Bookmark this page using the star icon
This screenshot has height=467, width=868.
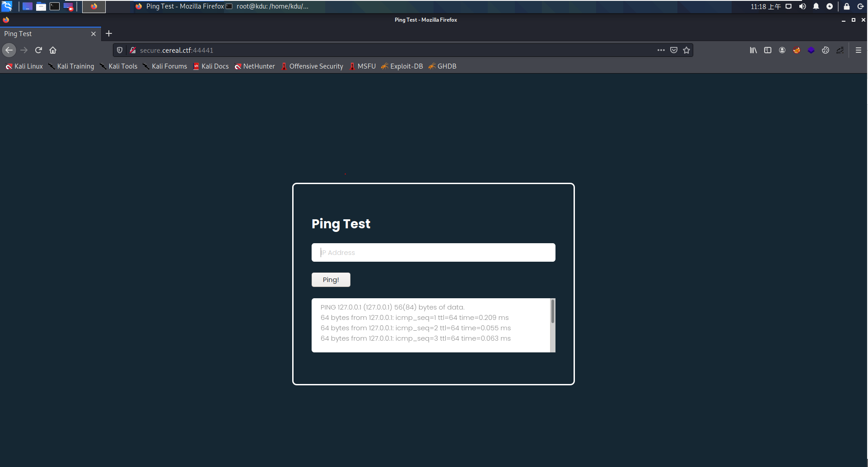[x=686, y=50]
